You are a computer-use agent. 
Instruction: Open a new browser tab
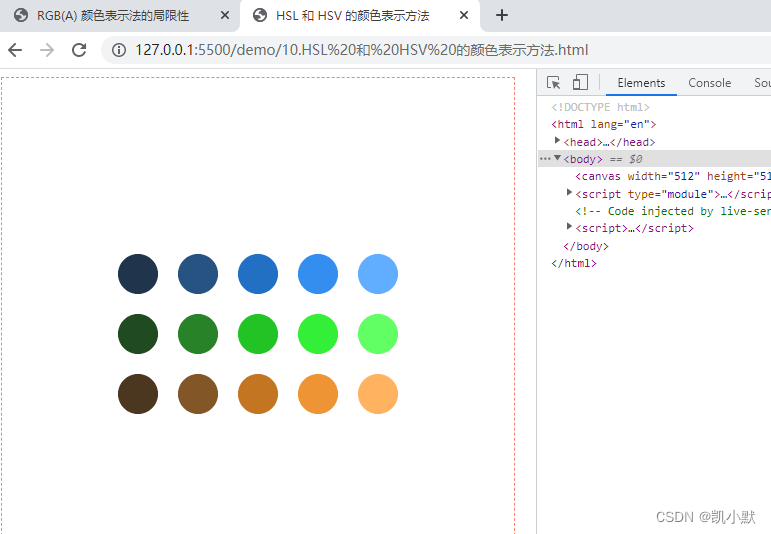tap(502, 15)
